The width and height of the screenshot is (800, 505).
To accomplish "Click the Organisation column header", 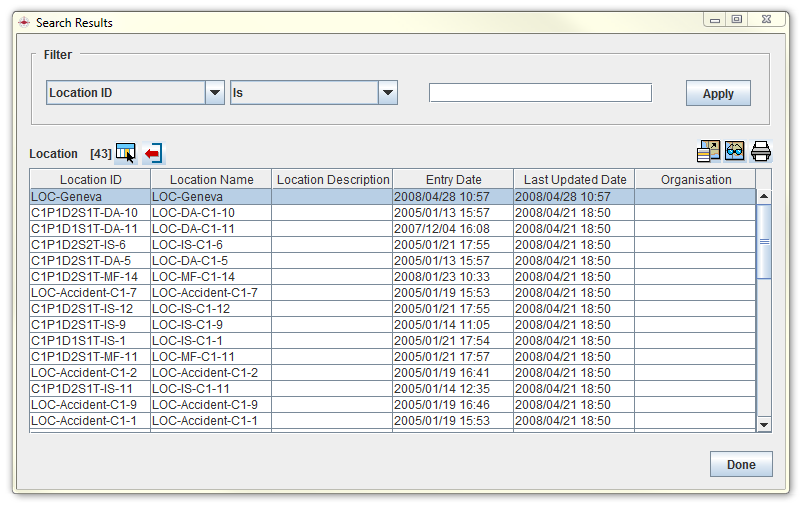I will 696,180.
